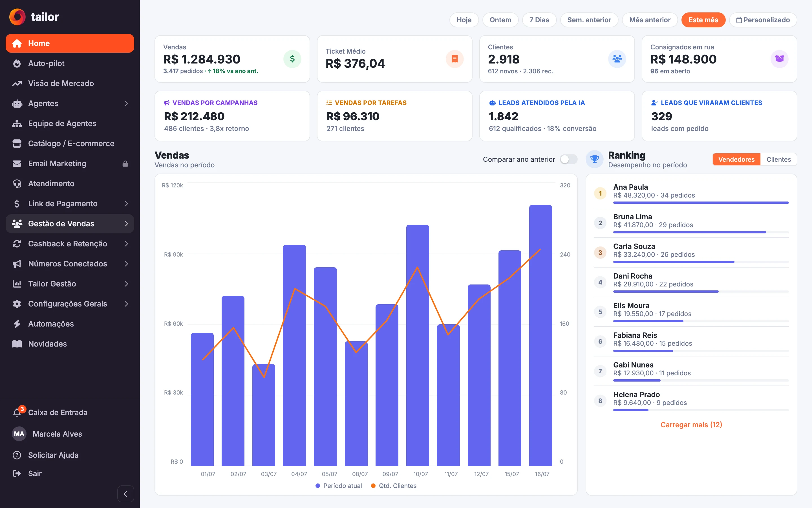Click the tailor logo icon

point(17,17)
